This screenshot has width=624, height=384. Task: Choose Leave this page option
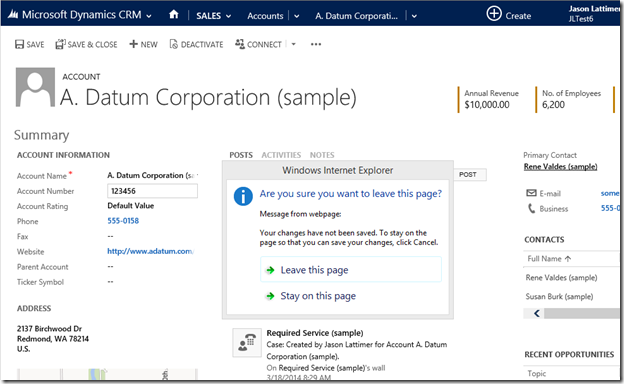351,270
